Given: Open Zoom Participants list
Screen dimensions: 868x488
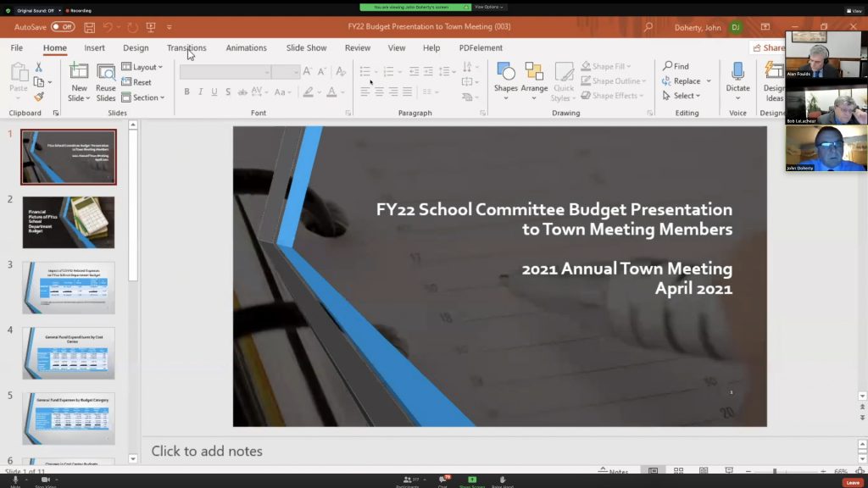Looking at the screenshot, I should tap(409, 481).
